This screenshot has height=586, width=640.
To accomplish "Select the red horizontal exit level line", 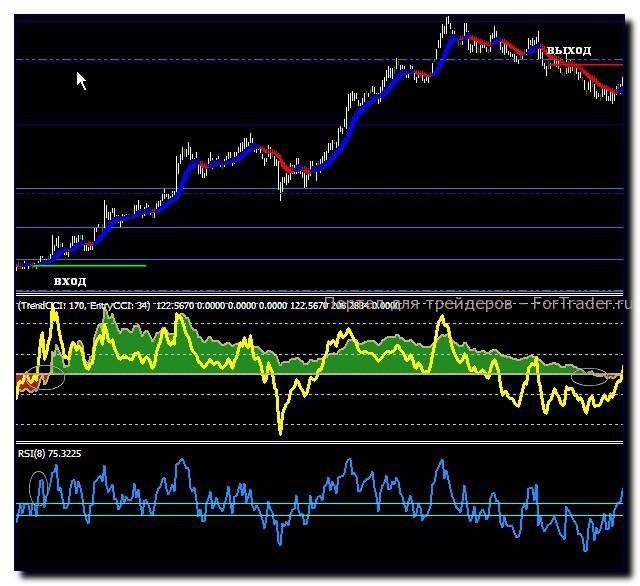I will click(586, 64).
